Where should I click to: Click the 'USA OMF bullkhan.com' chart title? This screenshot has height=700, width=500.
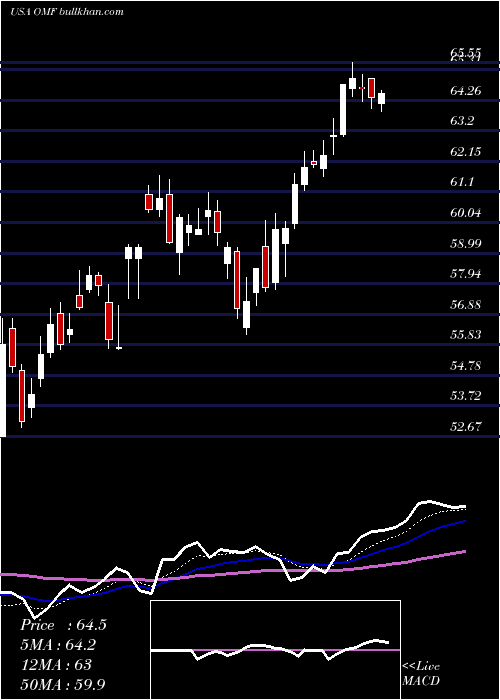coord(67,11)
